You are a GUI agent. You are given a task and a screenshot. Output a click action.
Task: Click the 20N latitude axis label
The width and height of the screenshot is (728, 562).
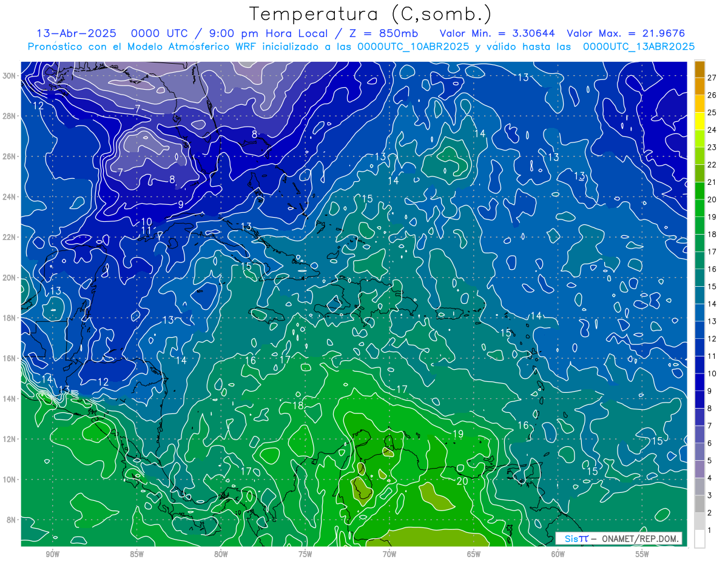coord(10,277)
